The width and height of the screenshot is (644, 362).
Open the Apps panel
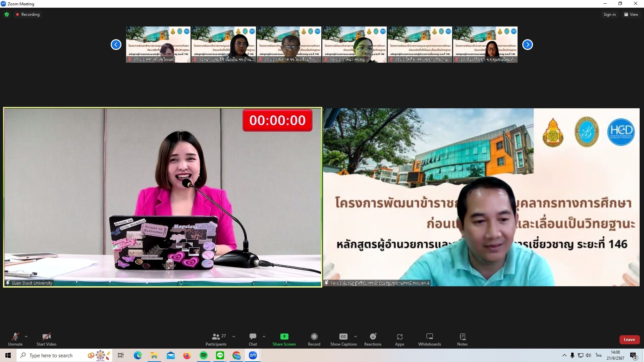399,337
